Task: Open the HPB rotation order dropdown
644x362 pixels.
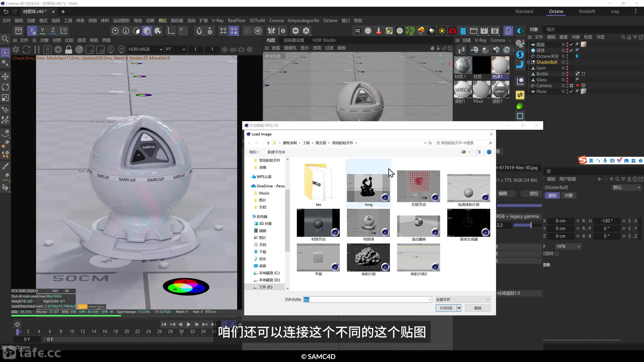Action: pos(568,246)
